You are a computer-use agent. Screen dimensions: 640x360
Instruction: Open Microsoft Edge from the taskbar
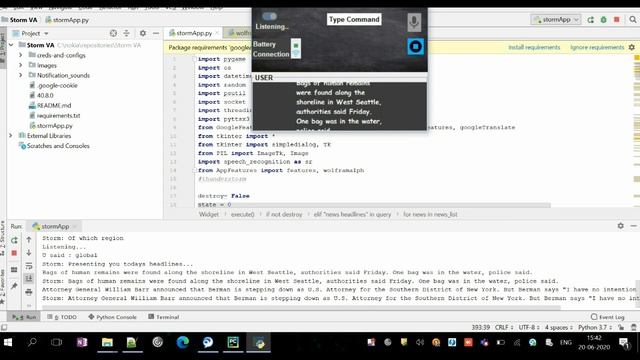pos(182,342)
